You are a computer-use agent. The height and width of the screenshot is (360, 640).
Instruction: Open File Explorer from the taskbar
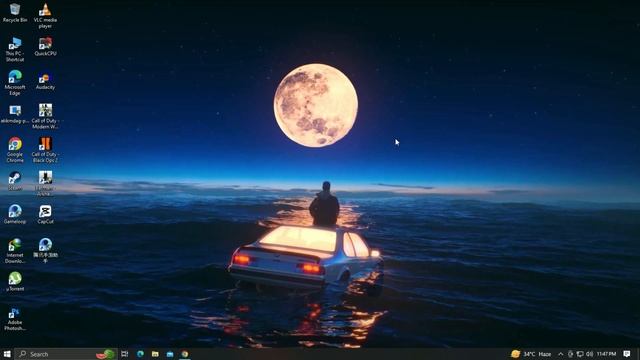(x=155, y=354)
